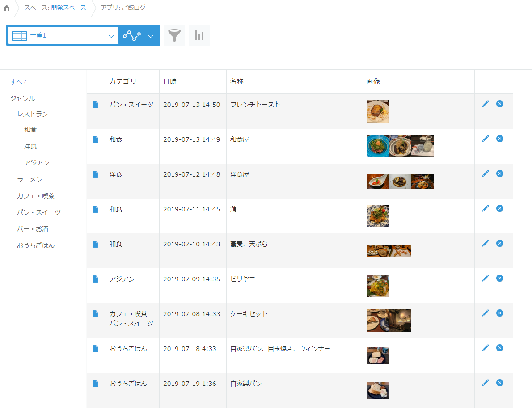This screenshot has height=414, width=532.
Task: Filter by 洋食 in the sidebar
Action: point(30,146)
